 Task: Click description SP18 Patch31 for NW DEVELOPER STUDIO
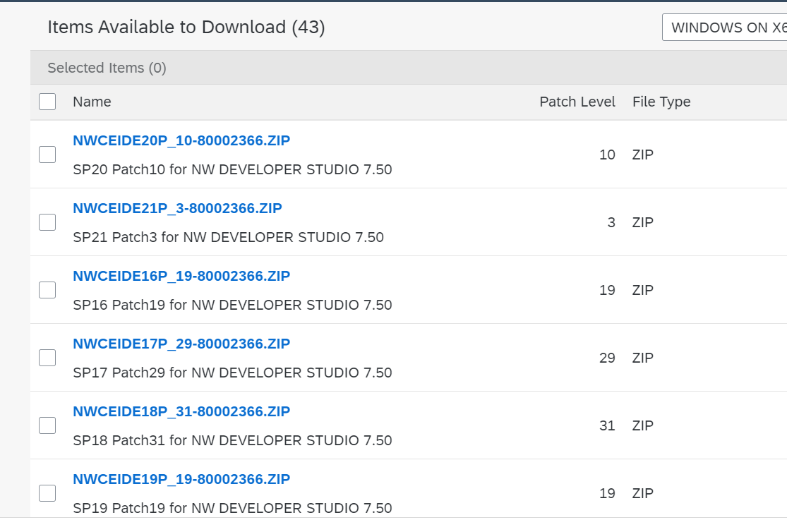point(232,441)
